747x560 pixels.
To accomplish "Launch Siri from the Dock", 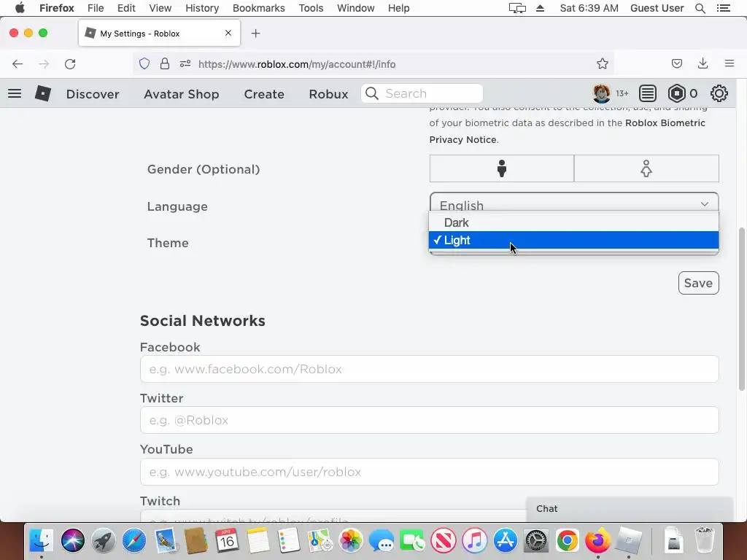I will 73,541.
